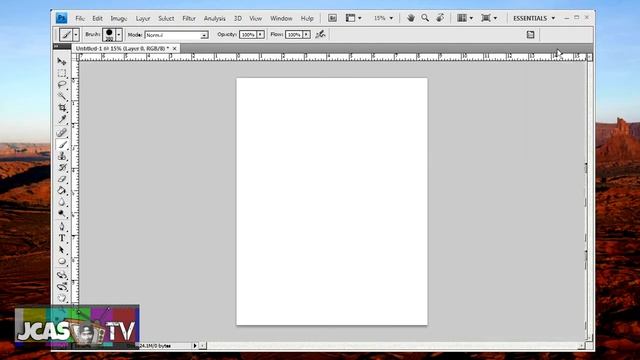Click the Opacity 100% value field
Viewport: 640px width, 360px height.
click(248, 35)
